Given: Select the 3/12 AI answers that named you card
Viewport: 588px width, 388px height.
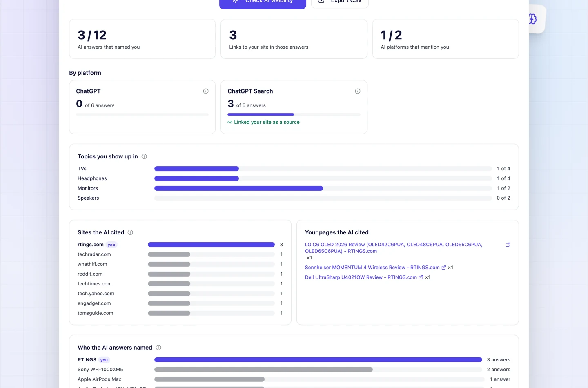Looking at the screenshot, I should 142,39.
